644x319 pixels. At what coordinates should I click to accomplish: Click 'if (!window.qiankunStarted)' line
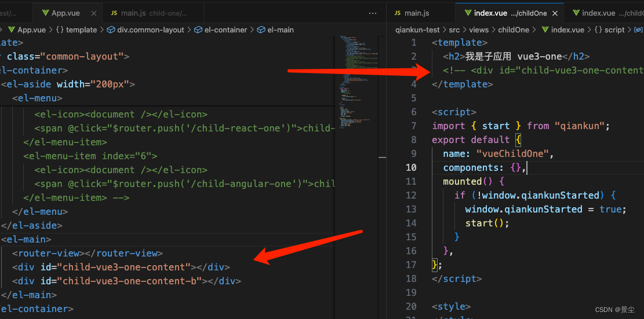[x=535, y=195]
